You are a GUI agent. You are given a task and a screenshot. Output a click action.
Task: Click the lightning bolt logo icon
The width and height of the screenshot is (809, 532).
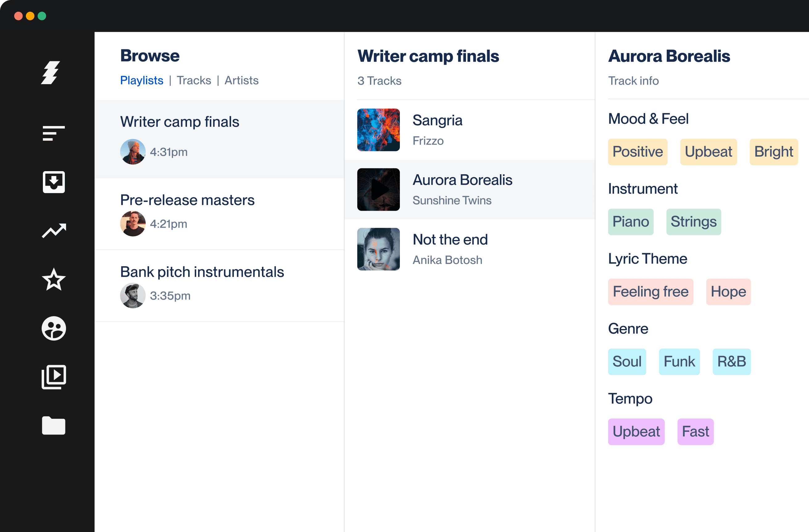pyautogui.click(x=51, y=72)
